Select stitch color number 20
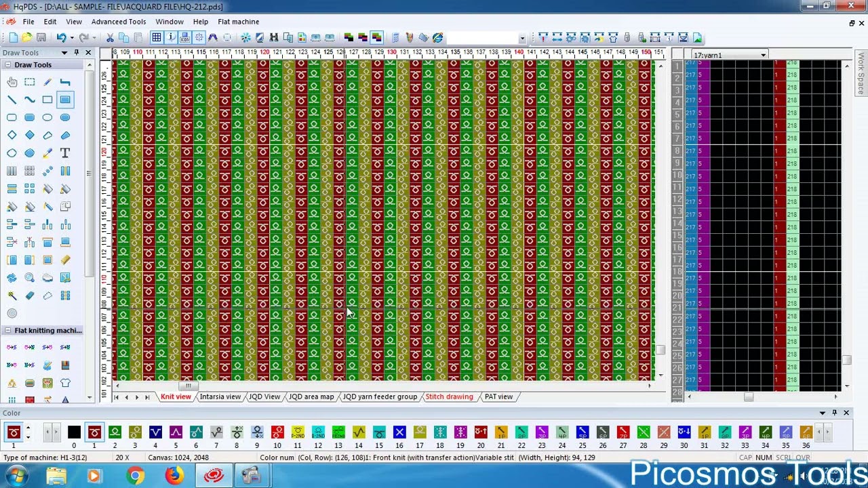Screen dimensions: 868x488 (481, 432)
